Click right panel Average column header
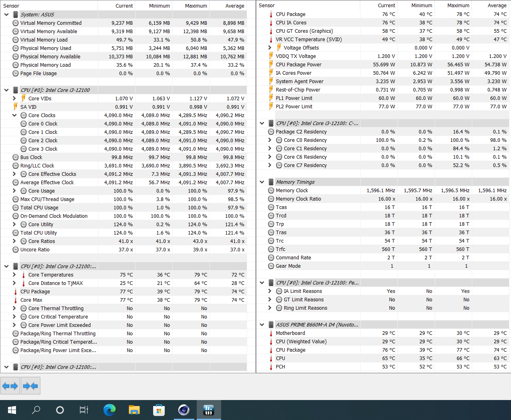The image size is (511, 420). pyautogui.click(x=490, y=6)
